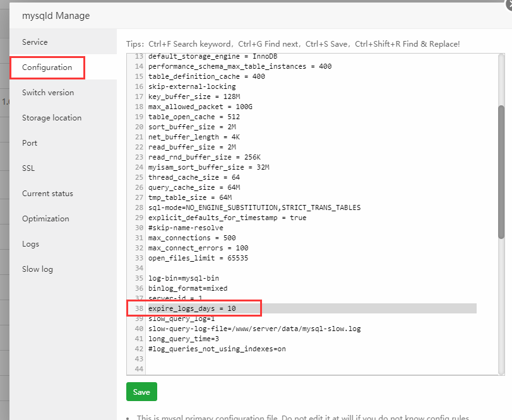Open the Service section
The height and width of the screenshot is (420, 512).
pos(35,42)
